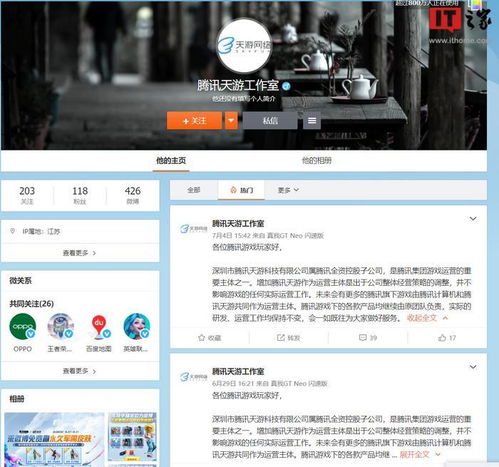499x467 pixels.
Task: Open the OPPO account avatar
Action: (x=23, y=326)
